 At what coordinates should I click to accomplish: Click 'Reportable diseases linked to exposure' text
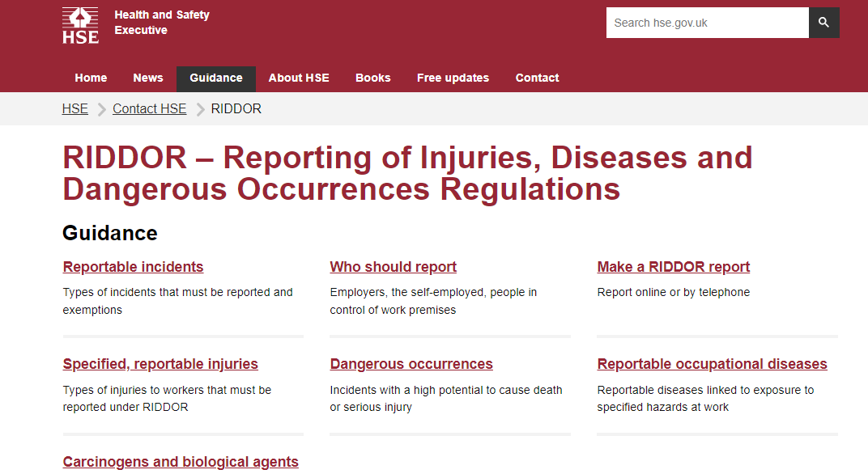click(705, 398)
